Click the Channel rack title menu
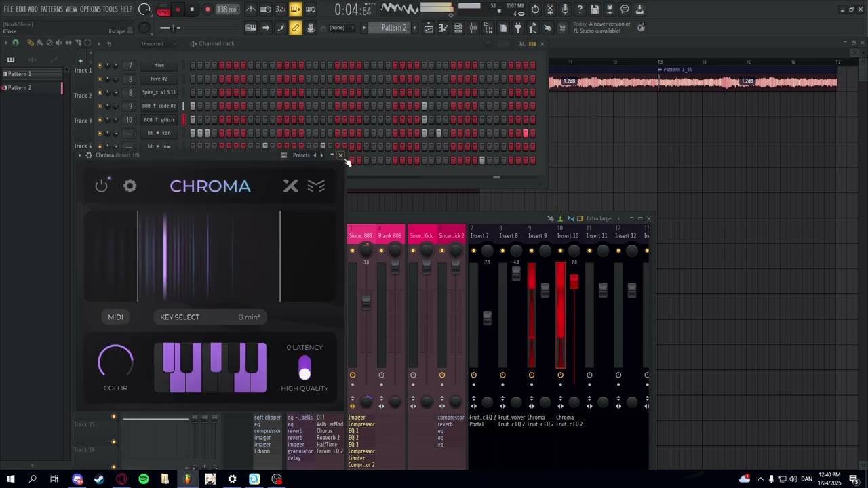This screenshot has height=488, width=868. tap(216, 43)
